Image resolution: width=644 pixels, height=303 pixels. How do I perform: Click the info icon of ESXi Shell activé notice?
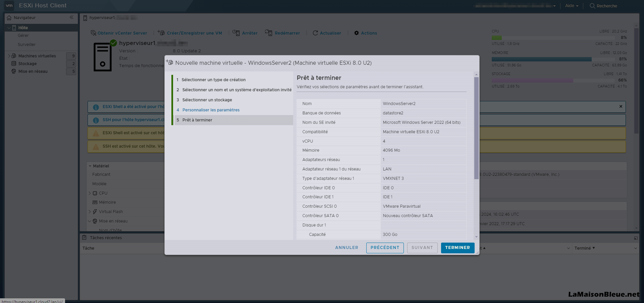point(96,107)
